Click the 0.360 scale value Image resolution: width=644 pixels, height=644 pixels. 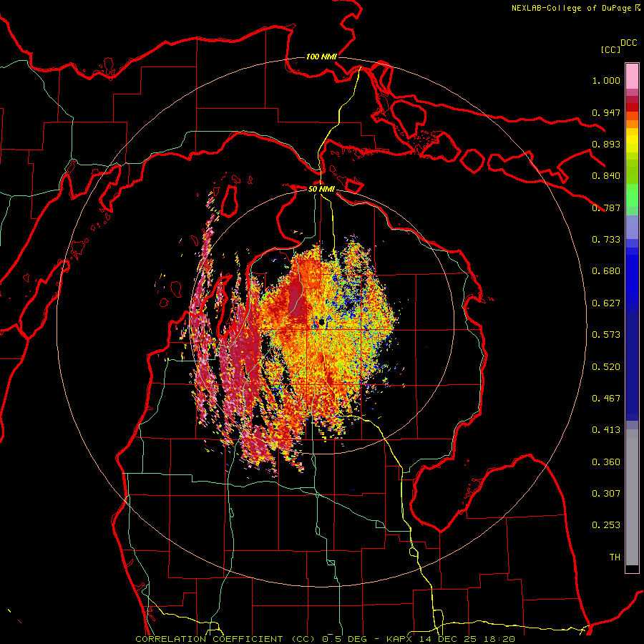tap(606, 462)
